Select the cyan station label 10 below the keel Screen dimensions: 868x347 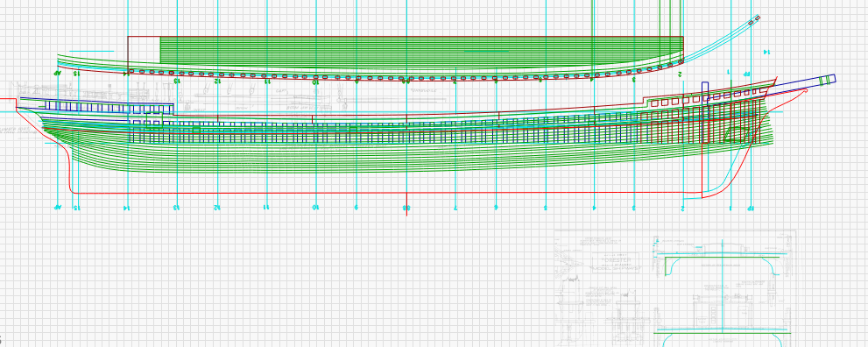(x=315, y=208)
